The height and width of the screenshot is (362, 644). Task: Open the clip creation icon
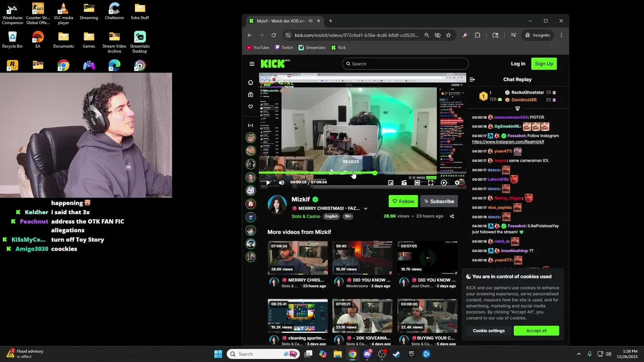404,183
